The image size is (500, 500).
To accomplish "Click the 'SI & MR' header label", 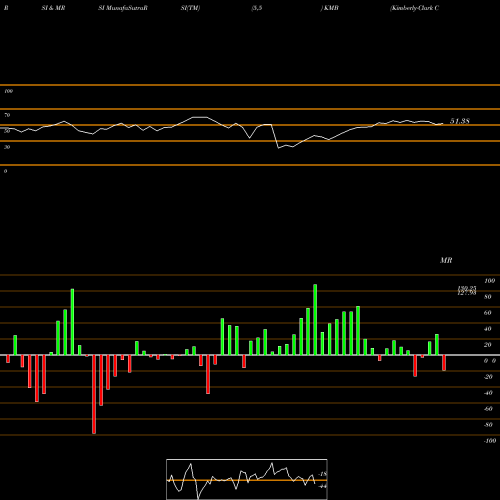I will [53, 8].
